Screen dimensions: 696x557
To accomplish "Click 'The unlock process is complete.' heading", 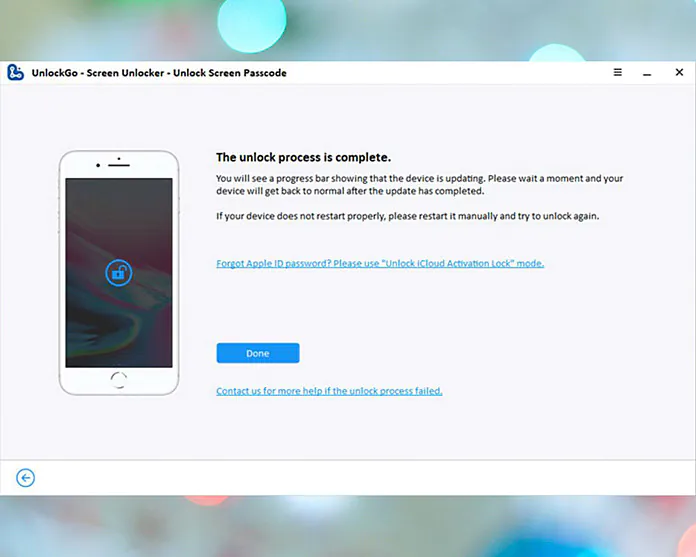I will (x=304, y=158).
